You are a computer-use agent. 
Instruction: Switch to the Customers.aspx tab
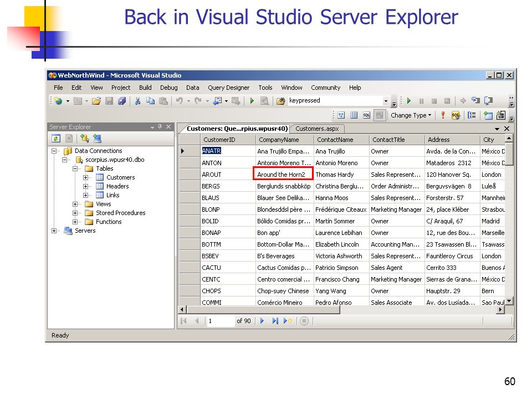317,129
